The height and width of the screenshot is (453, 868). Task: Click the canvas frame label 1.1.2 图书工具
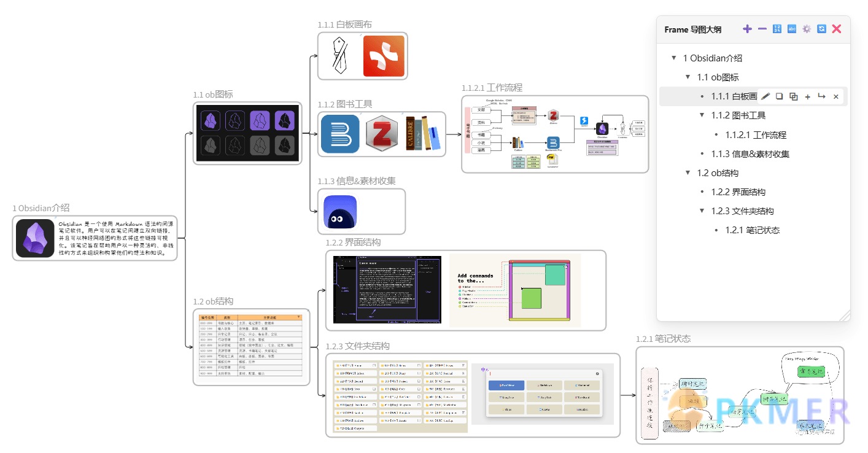coord(344,104)
